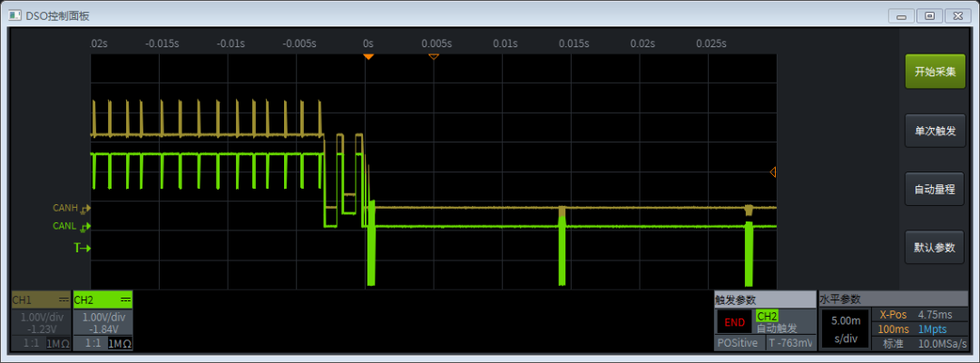Click the 0s time axis label
The width and height of the screenshot is (980, 363).
pos(368,44)
